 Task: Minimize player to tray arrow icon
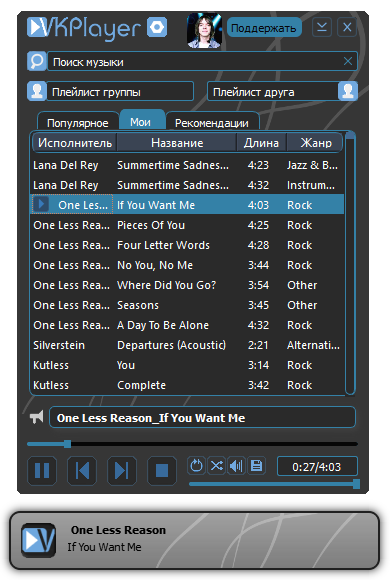[x=322, y=27]
